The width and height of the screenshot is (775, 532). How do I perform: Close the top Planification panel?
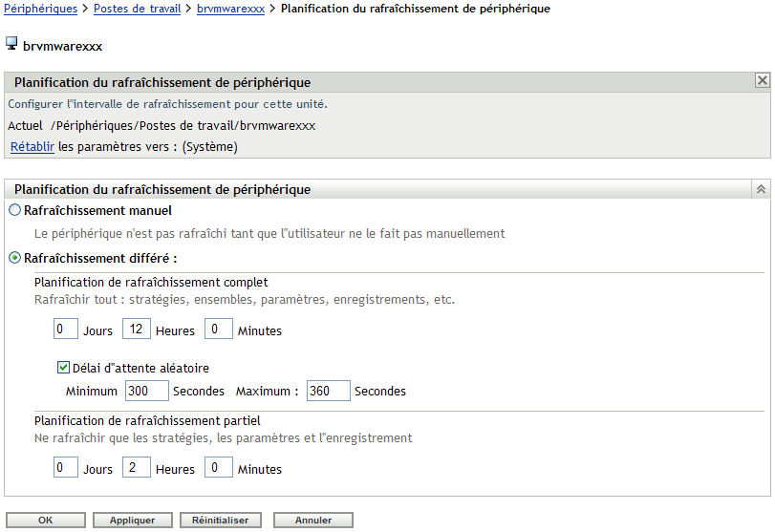tap(762, 81)
